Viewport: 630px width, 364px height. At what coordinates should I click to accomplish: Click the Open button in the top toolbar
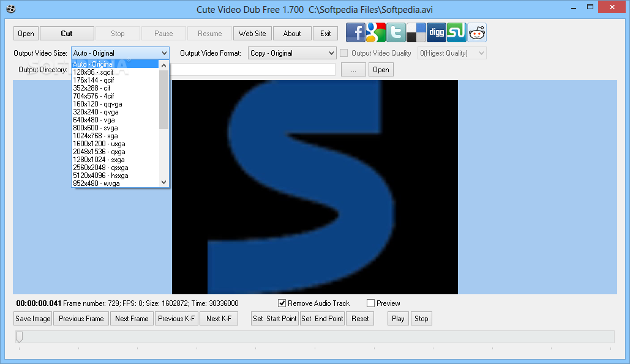point(26,33)
